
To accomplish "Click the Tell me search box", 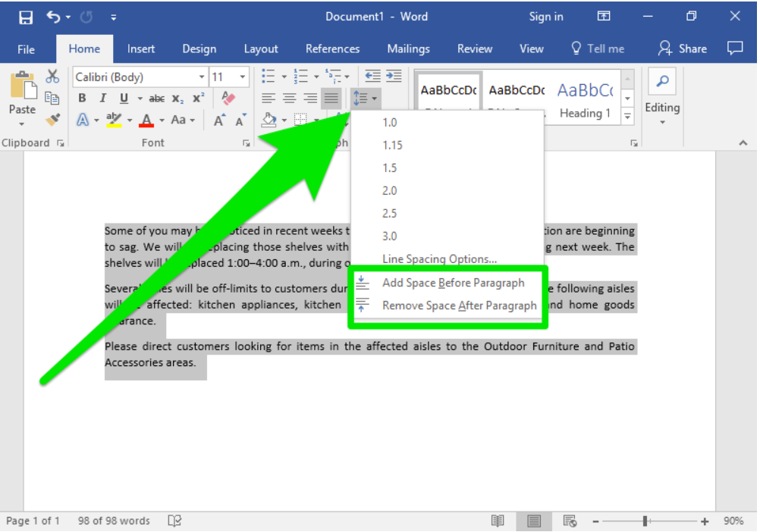I will pyautogui.click(x=598, y=49).
